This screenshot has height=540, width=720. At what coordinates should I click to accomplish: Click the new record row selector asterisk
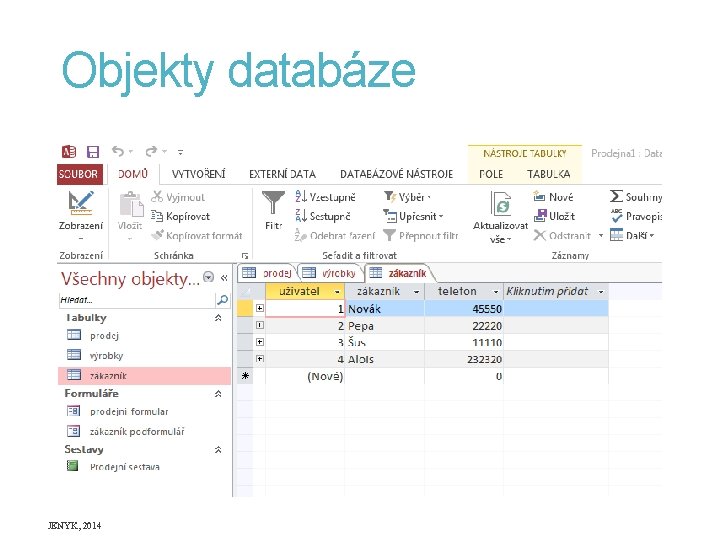(x=245, y=376)
